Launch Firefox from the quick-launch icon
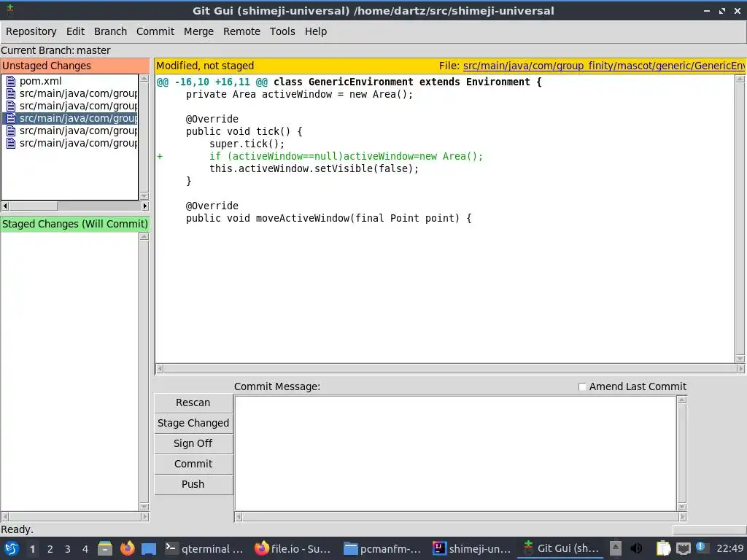This screenshot has height=560, width=747. coord(127,548)
